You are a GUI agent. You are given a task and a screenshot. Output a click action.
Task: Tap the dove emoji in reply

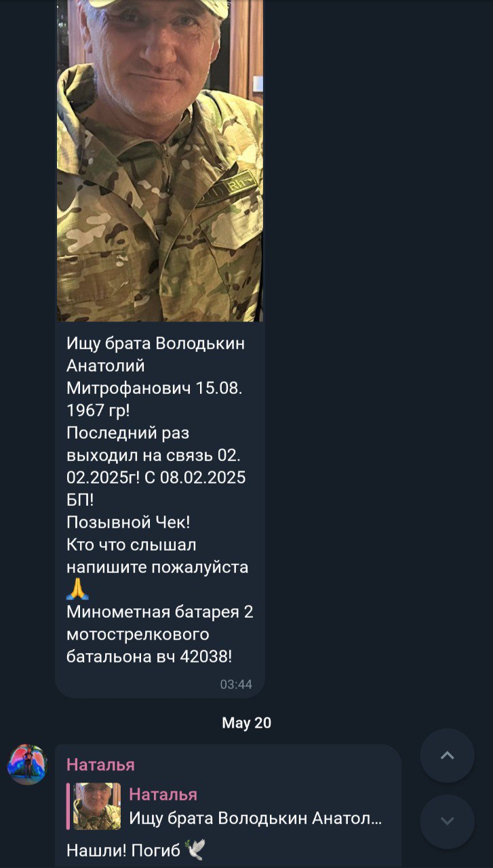click(194, 849)
